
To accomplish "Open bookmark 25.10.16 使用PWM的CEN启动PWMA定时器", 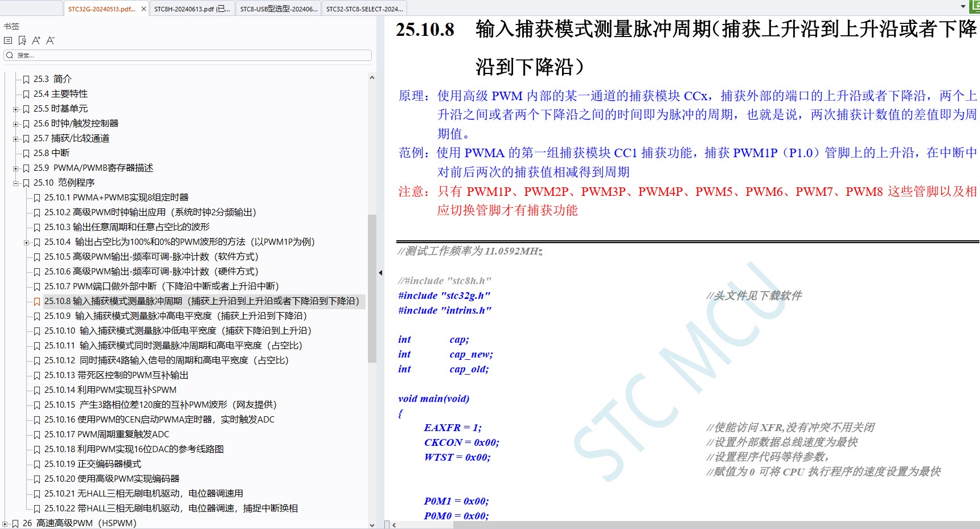I will coord(159,420).
